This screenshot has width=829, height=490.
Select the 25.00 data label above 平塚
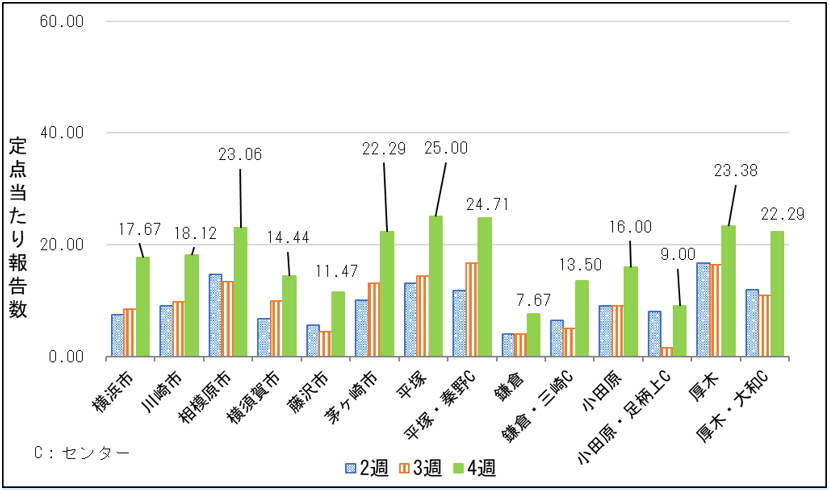[x=446, y=148]
